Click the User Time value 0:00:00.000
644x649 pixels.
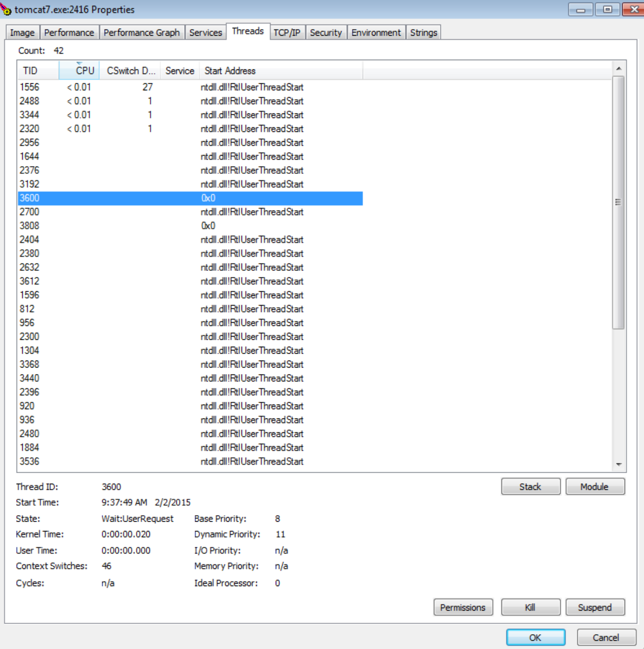click(x=126, y=550)
